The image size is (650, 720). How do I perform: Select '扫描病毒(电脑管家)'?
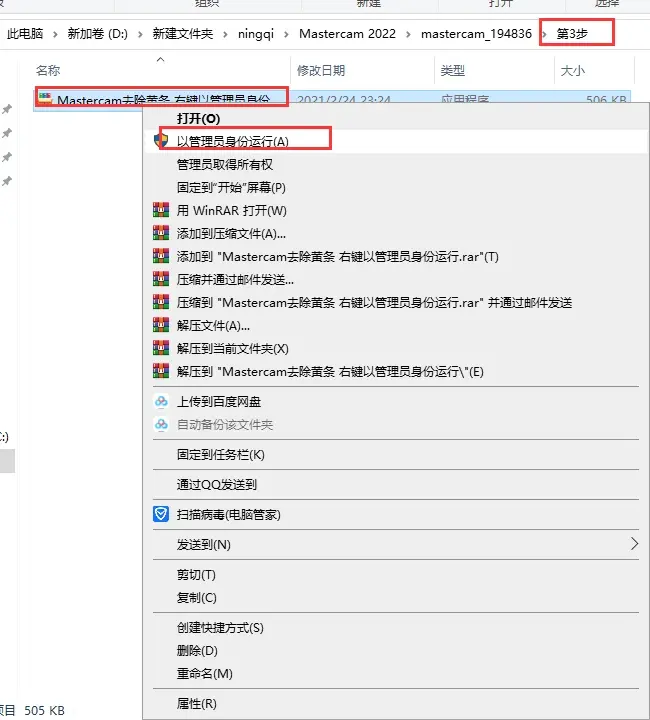point(229,515)
